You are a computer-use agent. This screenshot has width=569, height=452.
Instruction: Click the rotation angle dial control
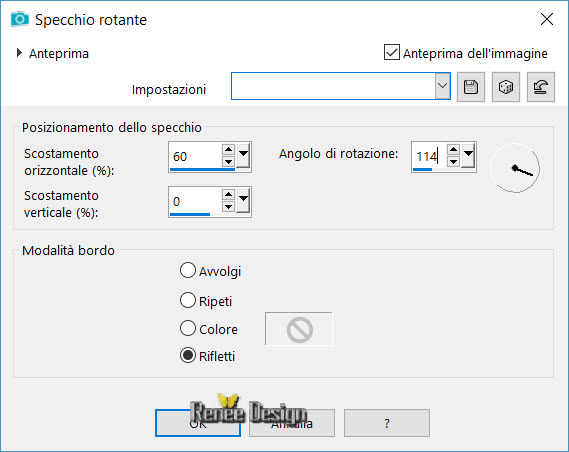click(515, 168)
